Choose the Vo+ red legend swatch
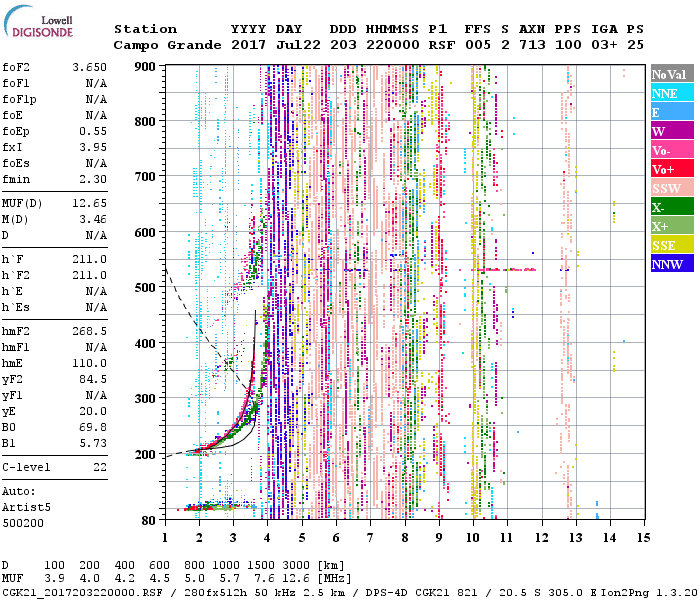 point(671,169)
